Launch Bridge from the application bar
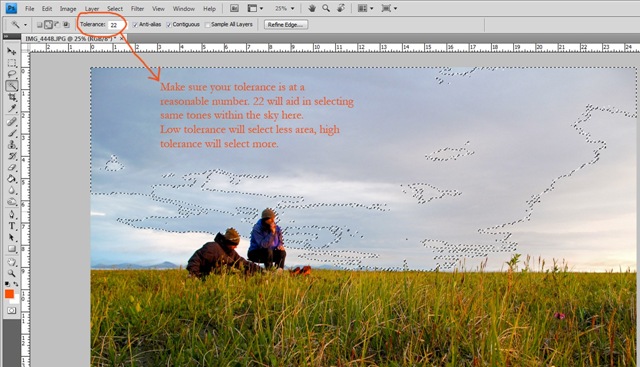Image resolution: width=640 pixels, height=367 pixels. (234, 8)
